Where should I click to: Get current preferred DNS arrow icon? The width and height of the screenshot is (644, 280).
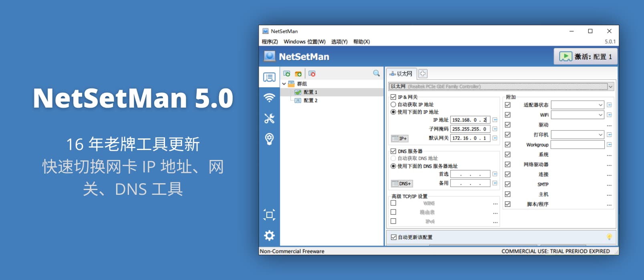495,174
